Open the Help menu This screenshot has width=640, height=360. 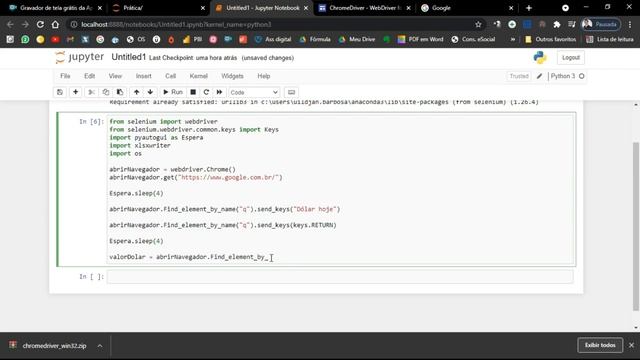pos(264,76)
